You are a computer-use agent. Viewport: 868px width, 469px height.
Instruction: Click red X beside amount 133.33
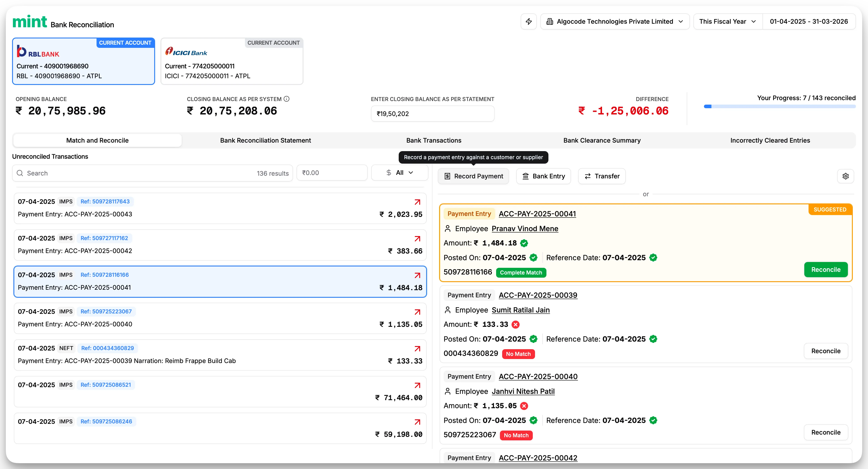[x=515, y=324]
